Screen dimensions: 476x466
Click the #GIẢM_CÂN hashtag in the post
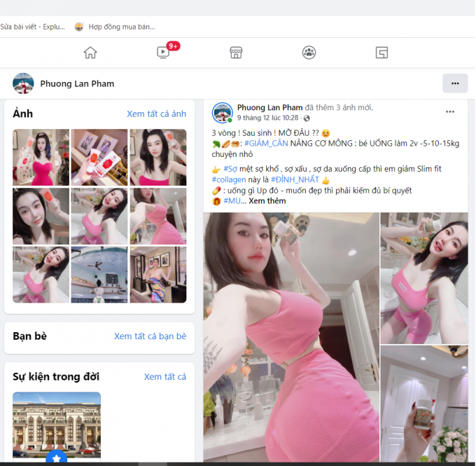pyautogui.click(x=266, y=144)
